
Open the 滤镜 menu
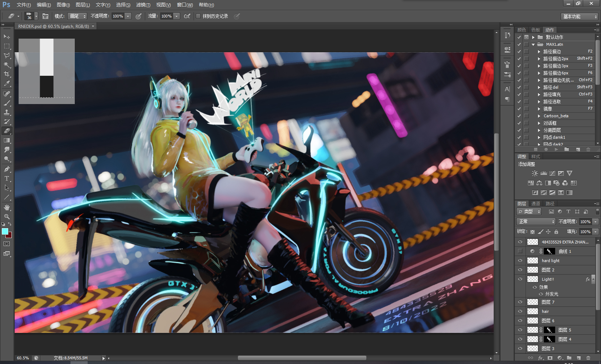pos(143,5)
